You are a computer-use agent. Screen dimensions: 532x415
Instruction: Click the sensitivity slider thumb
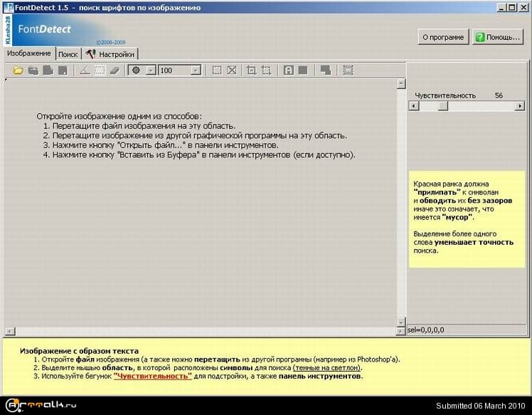tap(443, 106)
